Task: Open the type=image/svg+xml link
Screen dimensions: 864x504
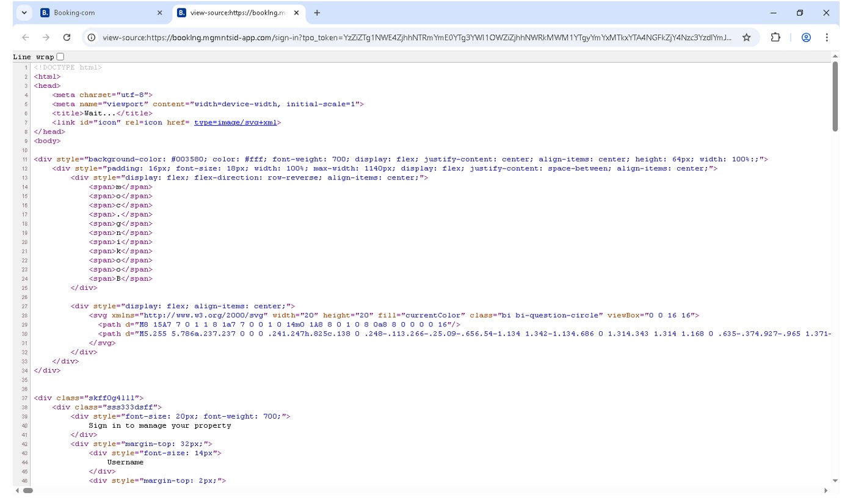Action: (235, 123)
